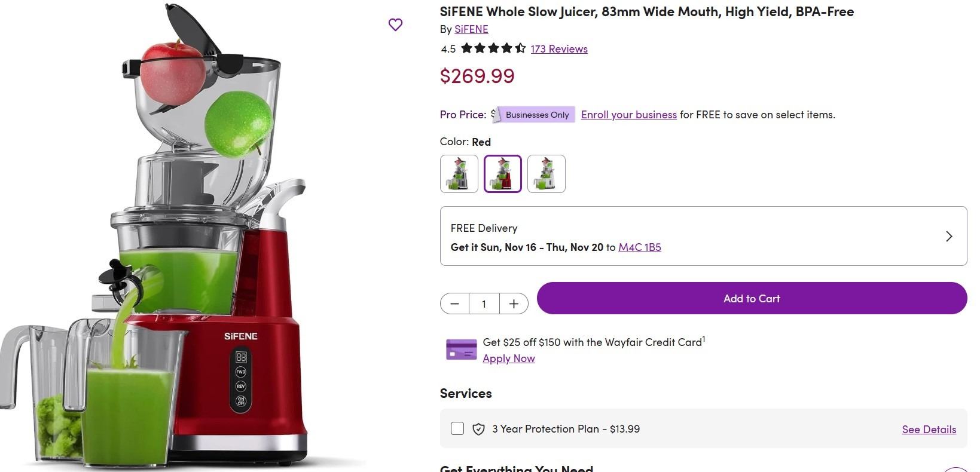Open the 173 Reviews link

click(x=559, y=49)
